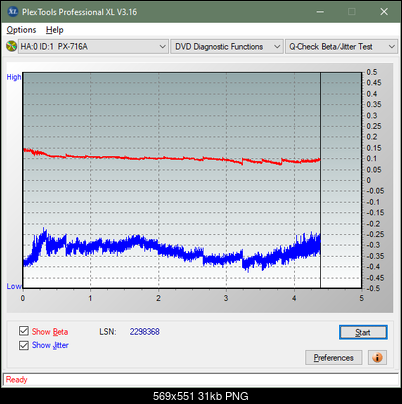Toggle the Show Beta checkbox
The height and width of the screenshot is (404, 402).
click(24, 331)
